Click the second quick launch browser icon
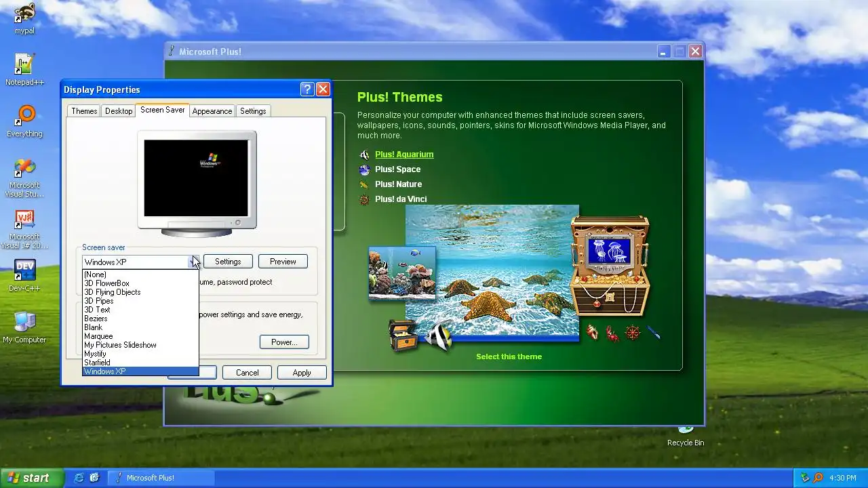868x488 pixels. coord(94,478)
